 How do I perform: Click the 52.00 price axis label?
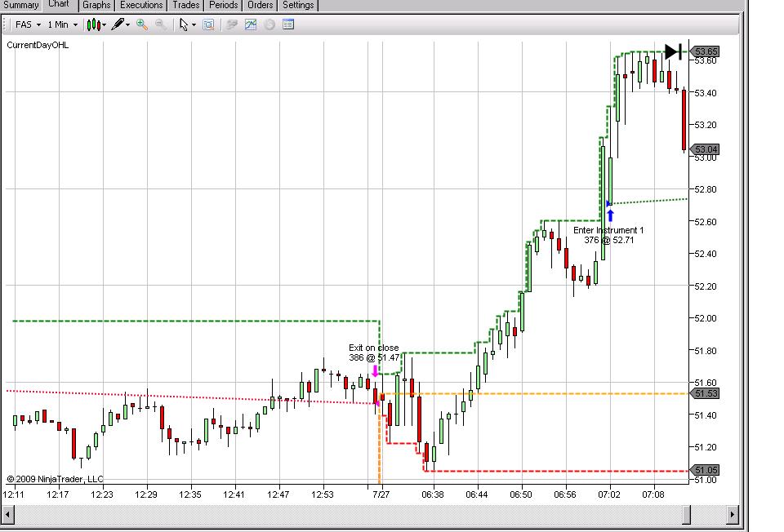(706, 318)
